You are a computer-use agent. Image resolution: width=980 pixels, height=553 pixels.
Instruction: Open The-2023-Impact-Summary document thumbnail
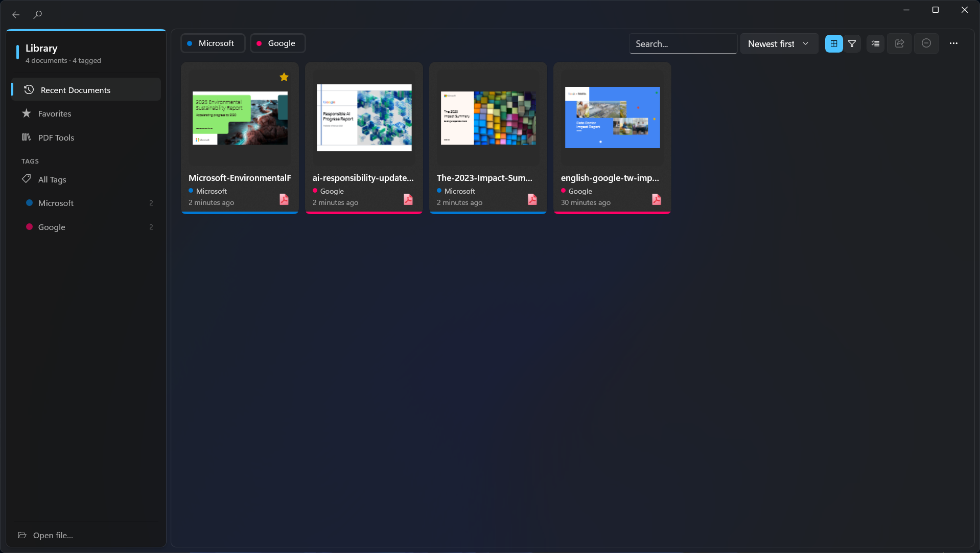pos(488,118)
